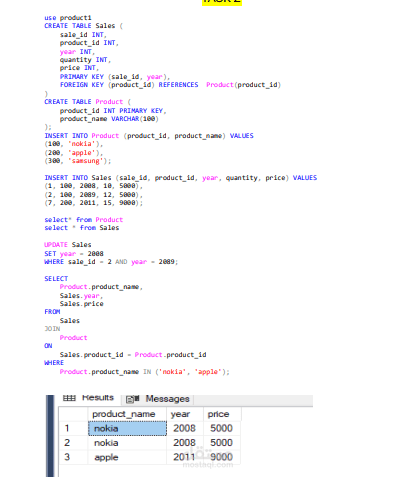
Task: Select the year column header
Action: pos(185,414)
